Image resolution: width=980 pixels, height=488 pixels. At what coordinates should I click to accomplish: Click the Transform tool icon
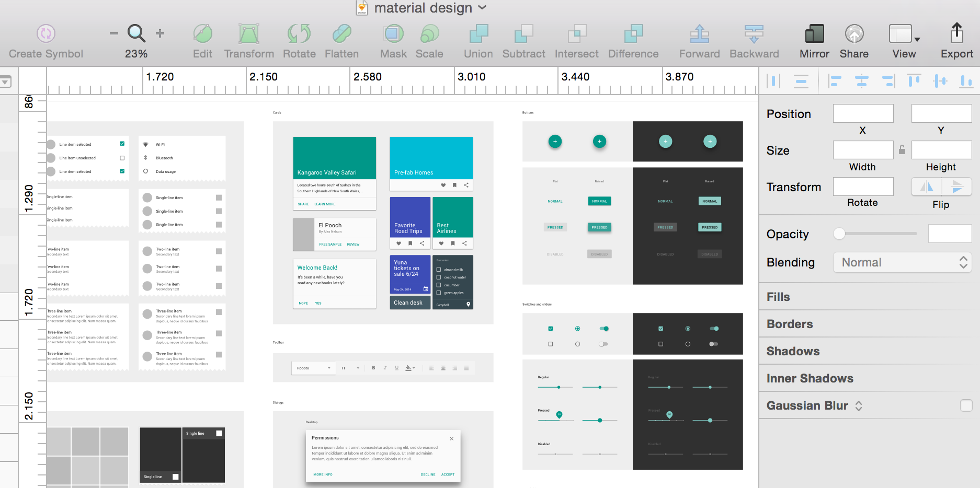pos(249,34)
